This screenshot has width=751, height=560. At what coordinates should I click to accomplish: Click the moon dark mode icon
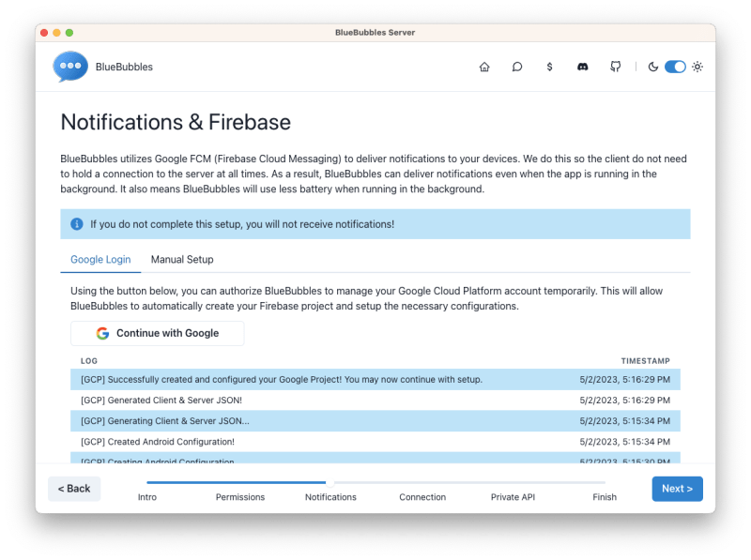pyautogui.click(x=652, y=67)
